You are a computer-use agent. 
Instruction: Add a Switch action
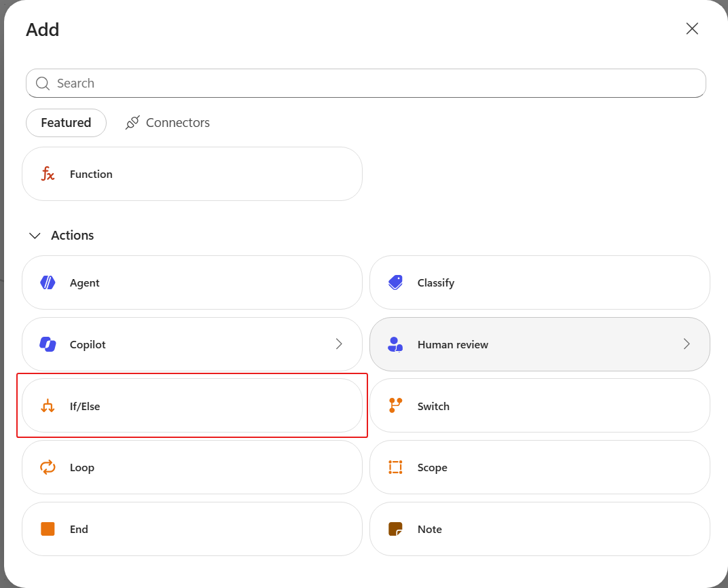click(540, 405)
